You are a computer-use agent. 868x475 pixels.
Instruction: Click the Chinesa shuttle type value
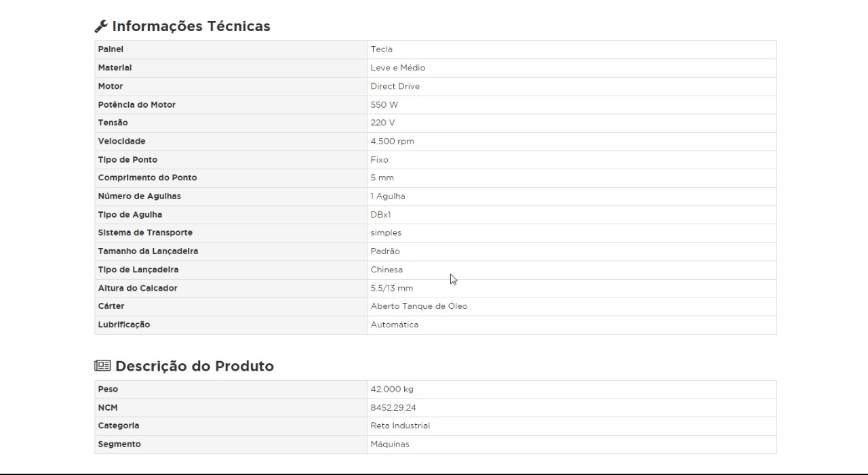pos(387,270)
